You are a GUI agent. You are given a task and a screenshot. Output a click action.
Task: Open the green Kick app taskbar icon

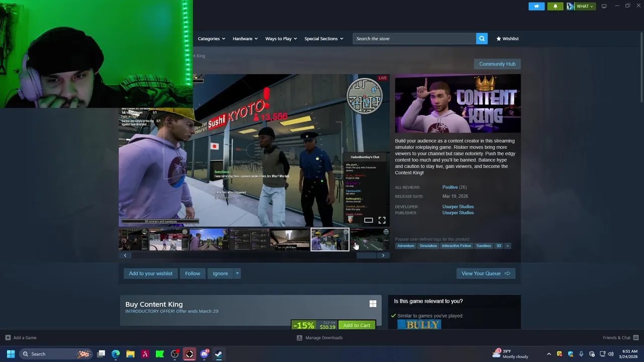160,354
